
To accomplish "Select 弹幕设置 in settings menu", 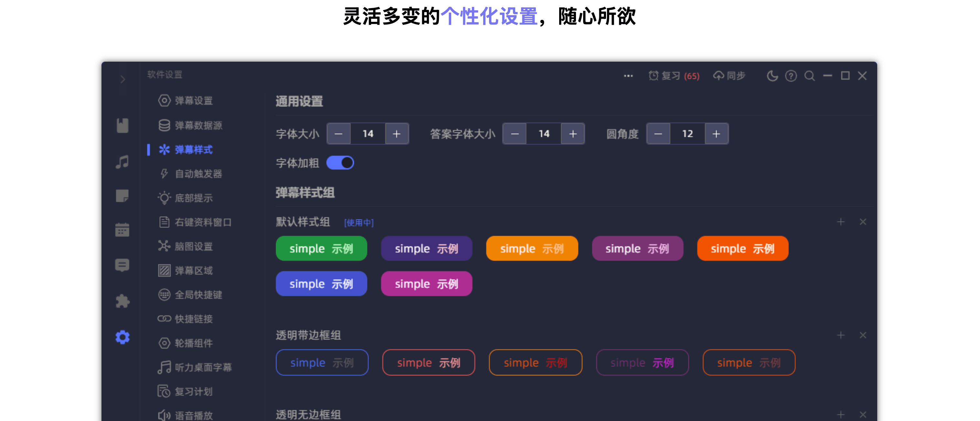I will (185, 101).
